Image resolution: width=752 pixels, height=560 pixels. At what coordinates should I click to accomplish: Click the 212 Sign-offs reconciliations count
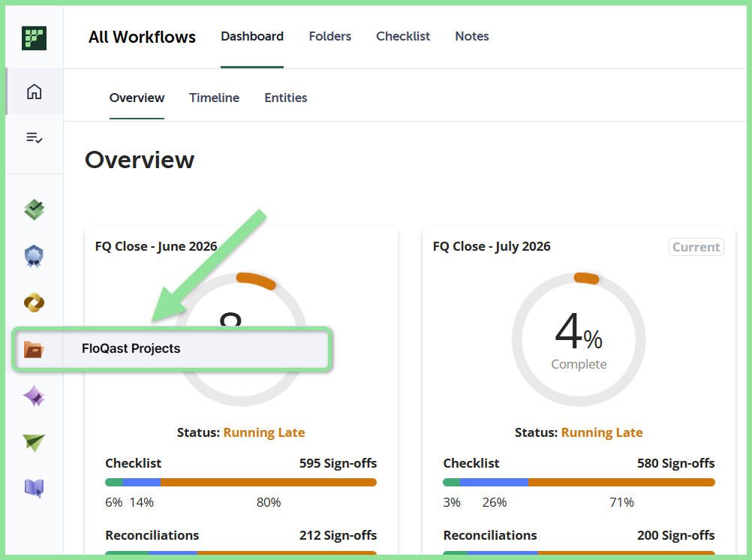click(338, 535)
